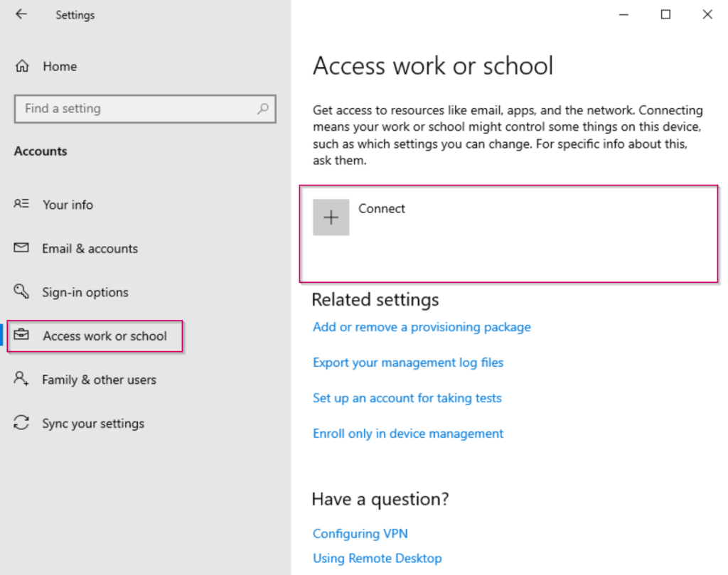728x575 pixels.
Task: Go to Email & accounts section
Action: (90, 249)
